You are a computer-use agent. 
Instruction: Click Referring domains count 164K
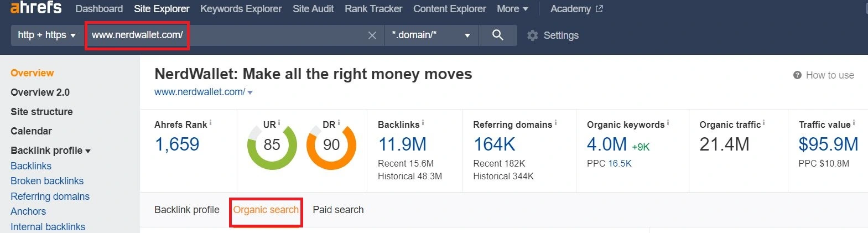pyautogui.click(x=494, y=144)
